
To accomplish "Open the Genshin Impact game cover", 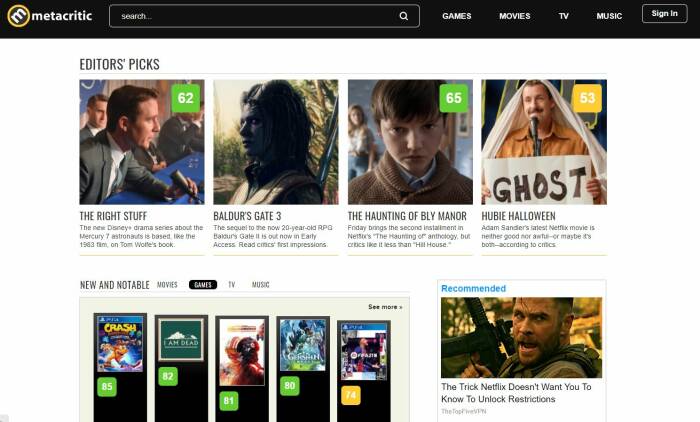I will click(x=303, y=345).
